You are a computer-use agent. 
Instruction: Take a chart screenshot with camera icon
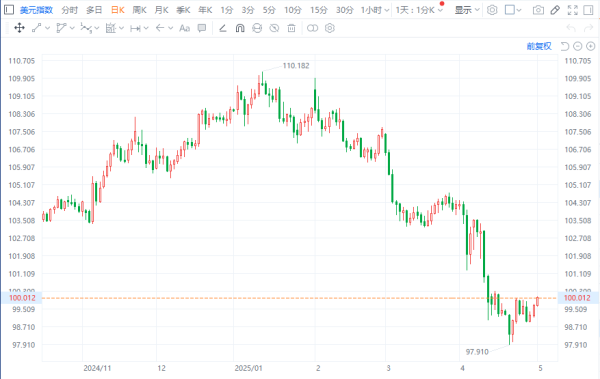tap(538, 10)
